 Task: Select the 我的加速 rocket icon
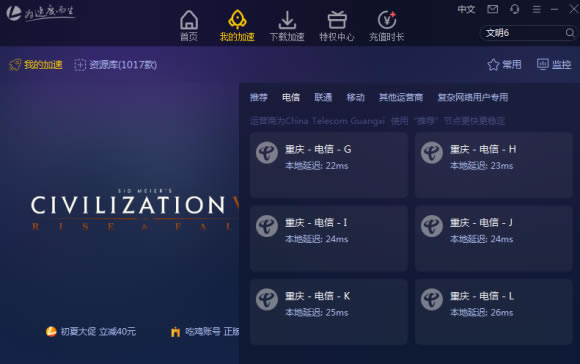coord(237,19)
